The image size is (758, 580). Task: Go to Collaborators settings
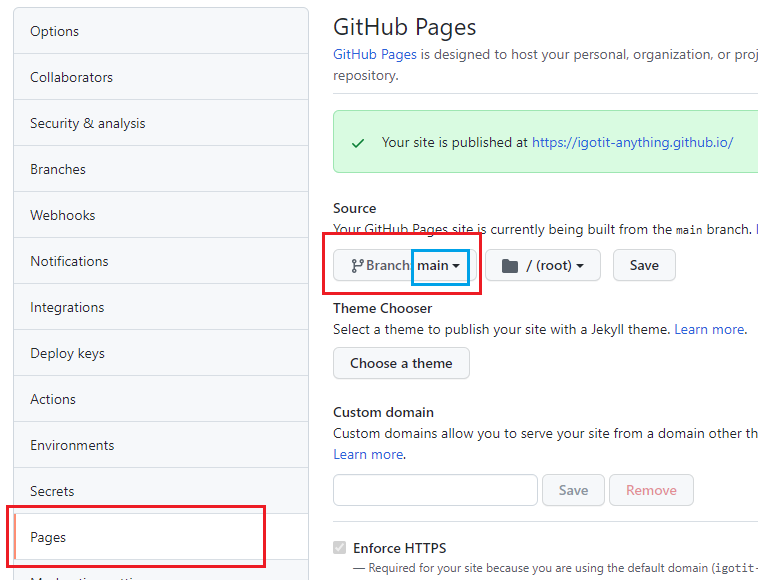click(161, 77)
